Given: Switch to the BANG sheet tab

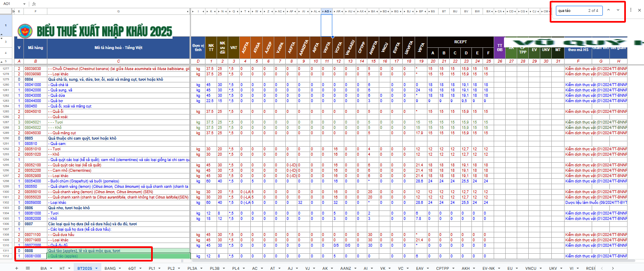Looking at the screenshot, I should pos(110,268).
